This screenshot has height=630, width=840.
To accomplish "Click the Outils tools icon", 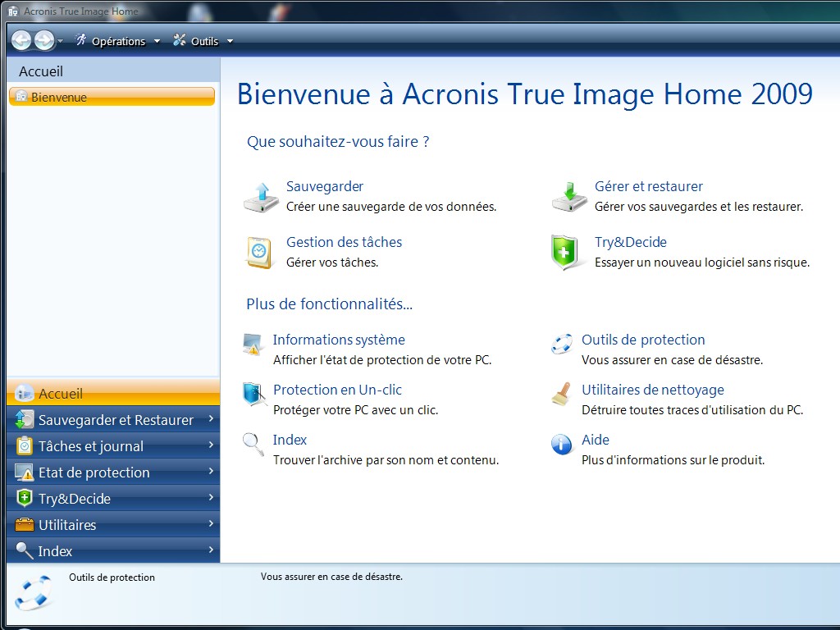I will [x=180, y=39].
